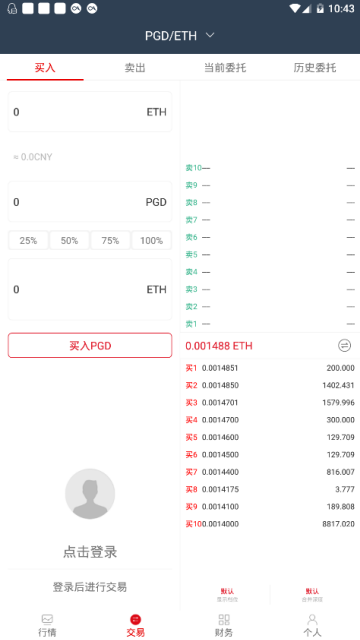Tap the Wi-Fi signal icon in status bar
Viewport: 360px width, 640px height.
pyautogui.click(x=295, y=9)
